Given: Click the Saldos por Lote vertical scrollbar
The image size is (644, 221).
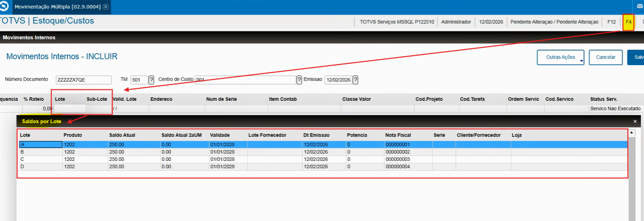Looking at the screenshot, I should click(x=632, y=175).
